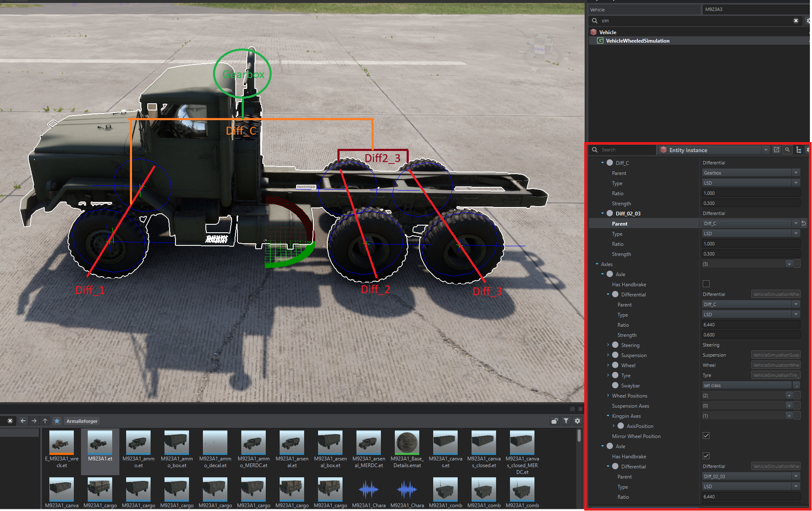Click the magnifier icon beside Entity instance

pos(788,150)
